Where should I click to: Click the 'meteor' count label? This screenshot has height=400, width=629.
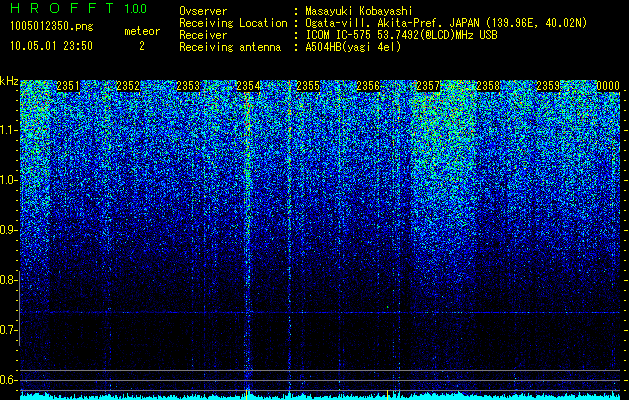pos(142,31)
